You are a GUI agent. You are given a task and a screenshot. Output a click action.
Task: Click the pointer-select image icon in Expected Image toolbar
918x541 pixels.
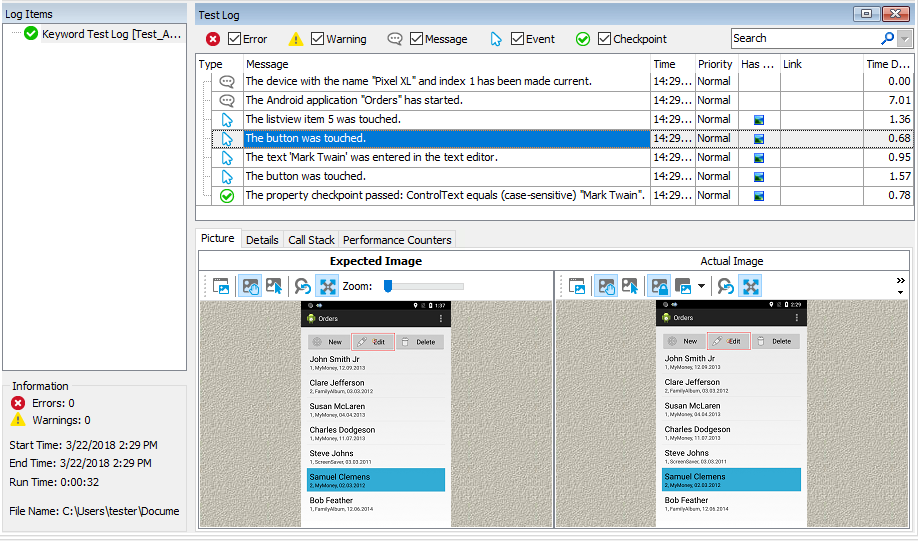point(274,286)
